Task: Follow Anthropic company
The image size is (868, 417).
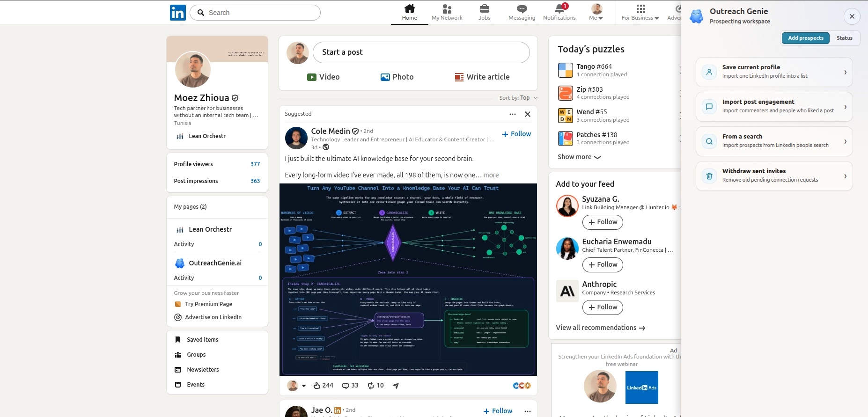Action: coord(603,307)
